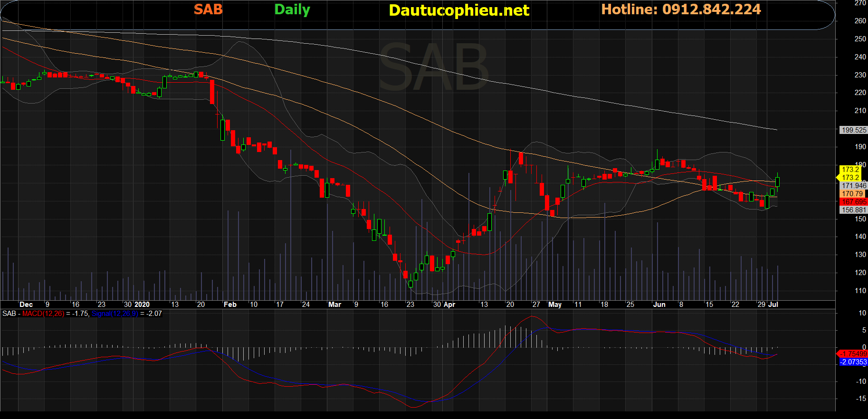Click the 24 date marker in February
Screen dimensions: 868x419
[305, 305]
